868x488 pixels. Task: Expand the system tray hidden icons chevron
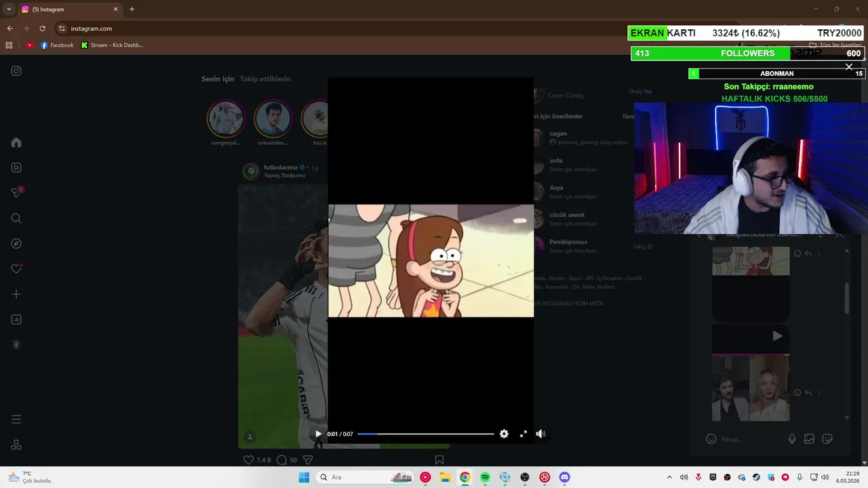pos(669,477)
